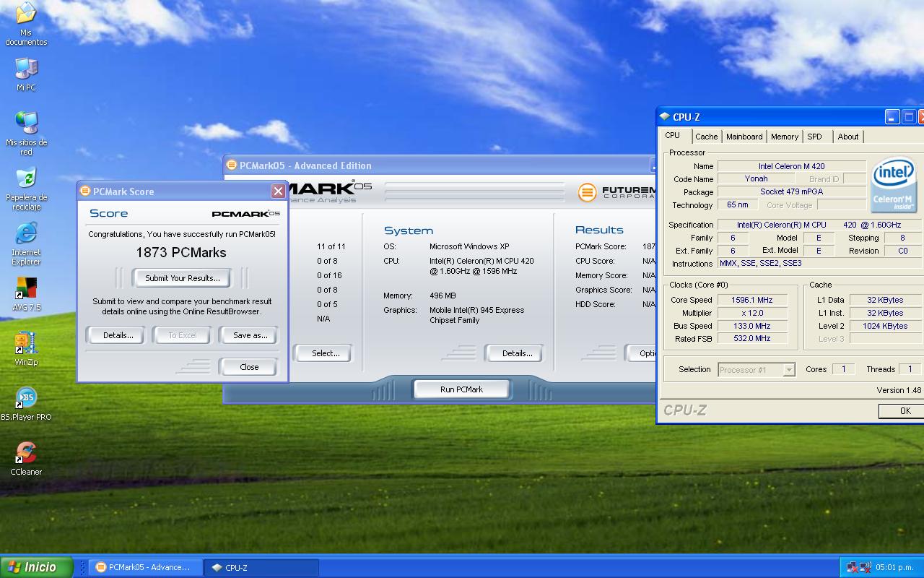The height and width of the screenshot is (578, 924).
Task: Click the PCMark05 Advanced Edition title icon
Action: click(232, 165)
